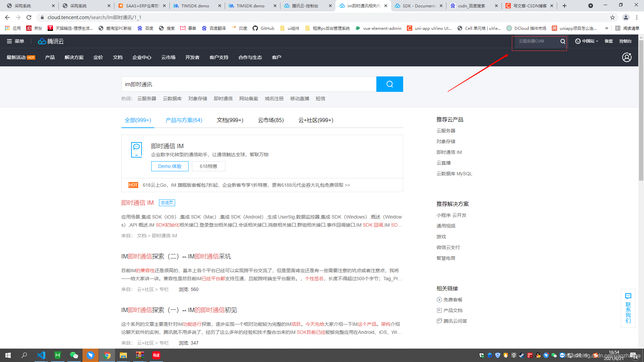
Task: Click the Demo 体验 button
Action: [x=170, y=166]
